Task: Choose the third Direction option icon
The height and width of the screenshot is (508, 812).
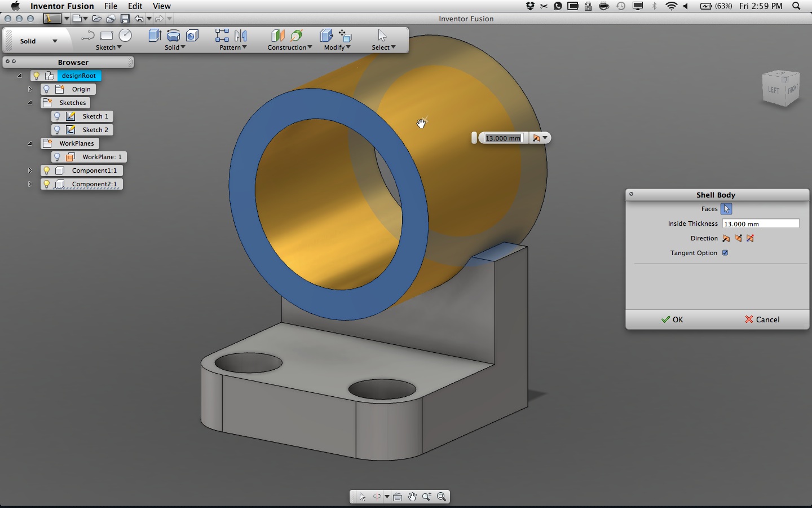Action: click(751, 238)
